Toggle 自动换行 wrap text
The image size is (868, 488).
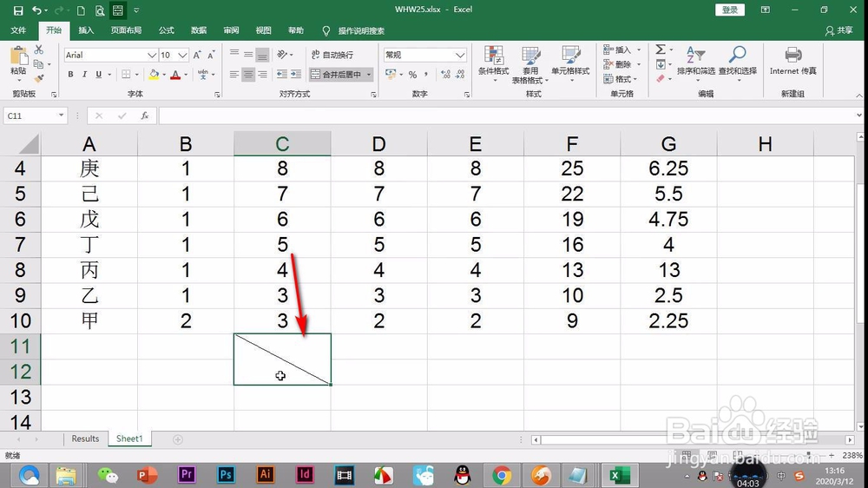point(332,55)
